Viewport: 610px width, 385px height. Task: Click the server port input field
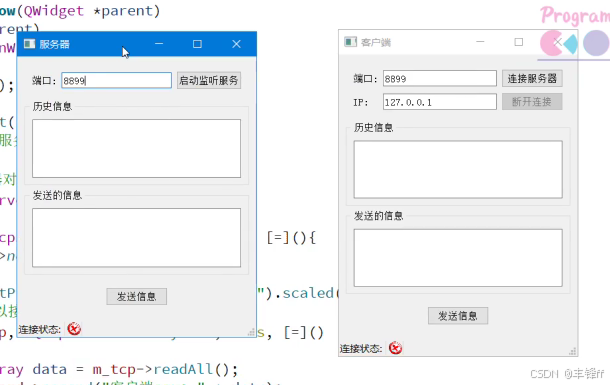point(116,80)
